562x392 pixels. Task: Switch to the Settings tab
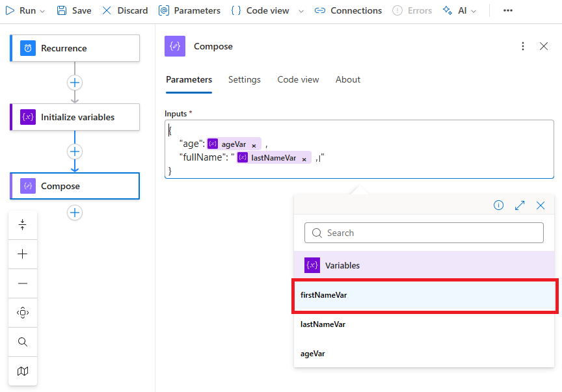[245, 79]
